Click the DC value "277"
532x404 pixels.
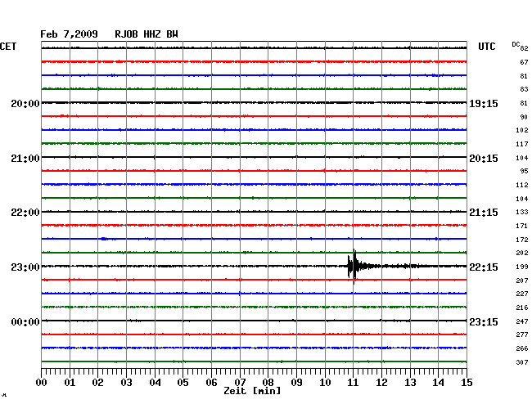pyautogui.click(x=522, y=334)
